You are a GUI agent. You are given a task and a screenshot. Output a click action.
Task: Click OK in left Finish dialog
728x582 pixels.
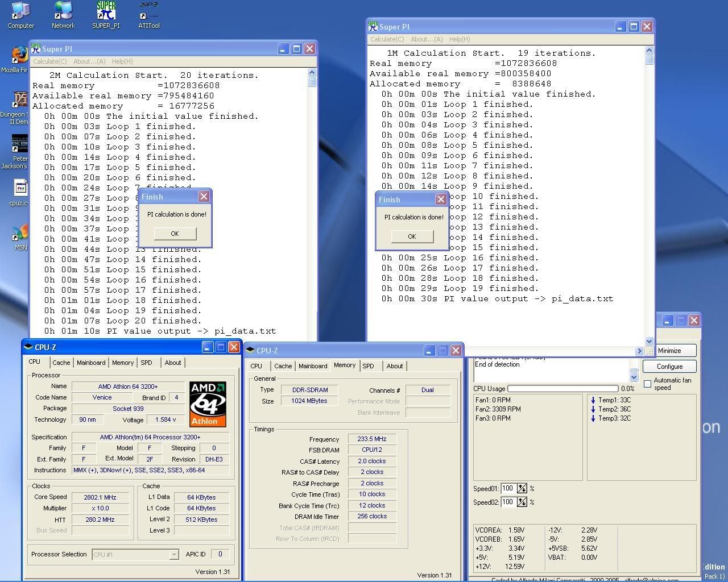175,234
